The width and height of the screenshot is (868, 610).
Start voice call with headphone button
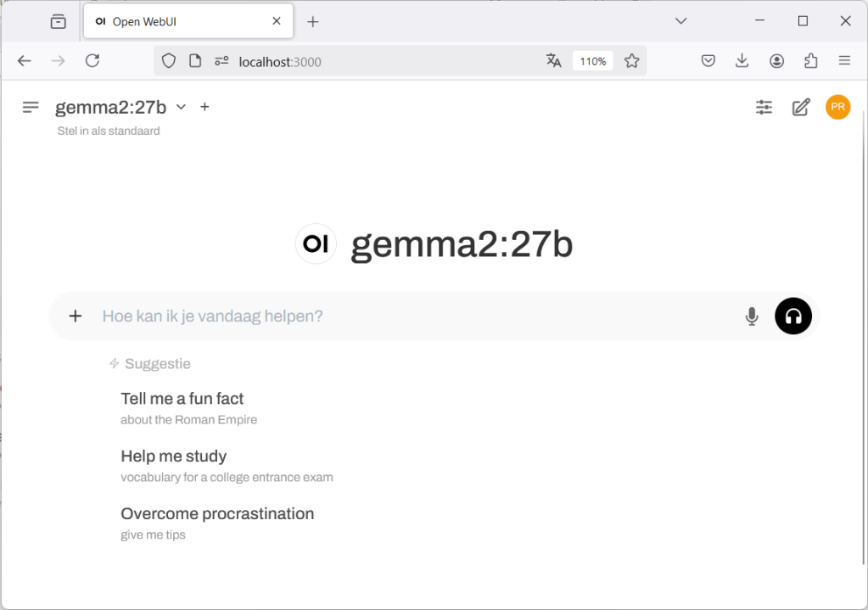(x=792, y=316)
